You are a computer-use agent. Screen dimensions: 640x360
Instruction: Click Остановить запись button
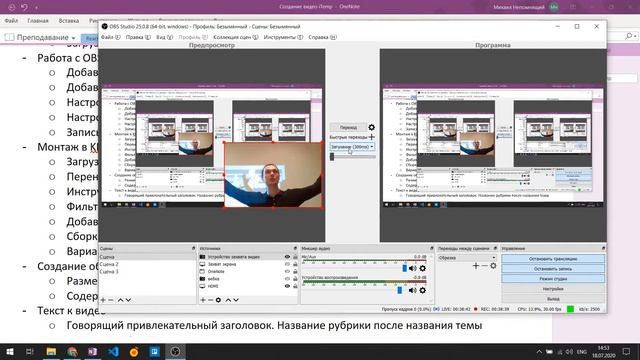(553, 269)
